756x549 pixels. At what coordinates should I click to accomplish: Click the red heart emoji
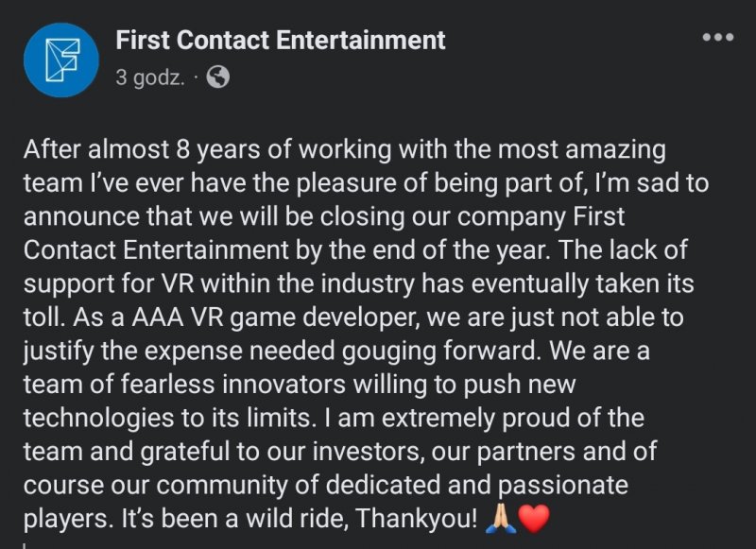pyautogui.click(x=534, y=519)
